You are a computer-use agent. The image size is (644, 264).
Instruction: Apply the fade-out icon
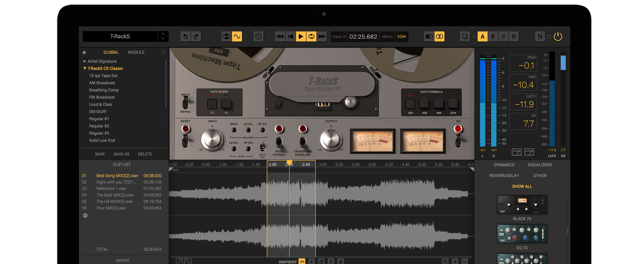point(188,261)
